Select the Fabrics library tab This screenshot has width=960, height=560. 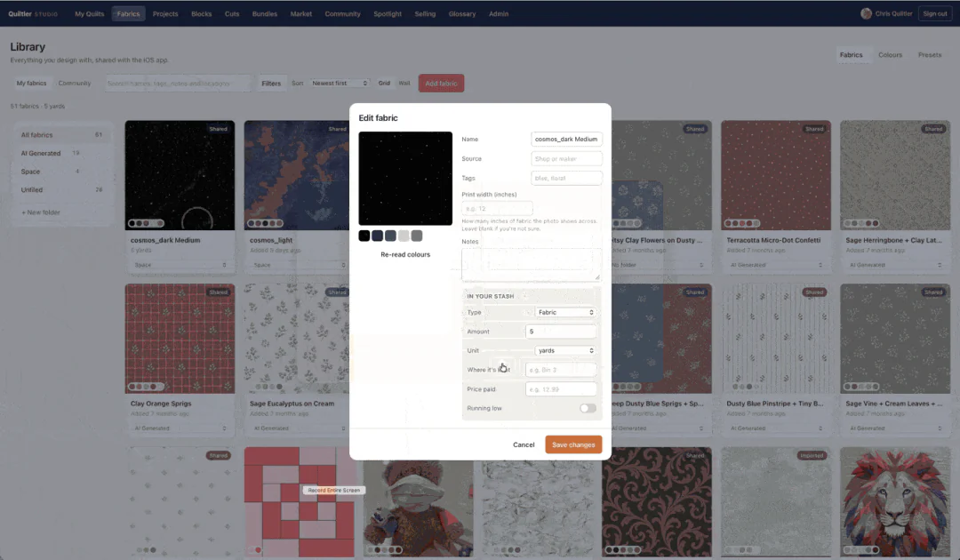pos(851,55)
